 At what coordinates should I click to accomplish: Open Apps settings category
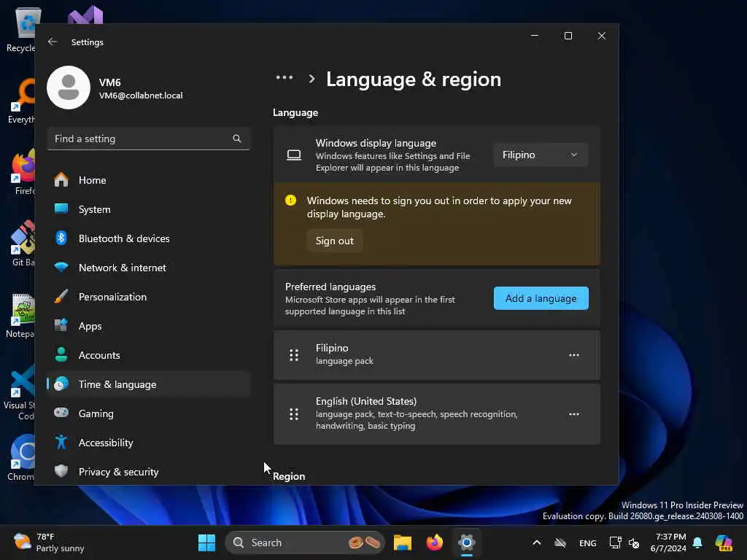(x=149, y=326)
